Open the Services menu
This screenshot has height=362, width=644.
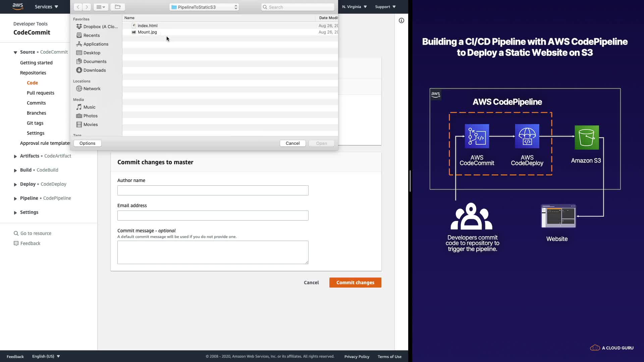46,7
